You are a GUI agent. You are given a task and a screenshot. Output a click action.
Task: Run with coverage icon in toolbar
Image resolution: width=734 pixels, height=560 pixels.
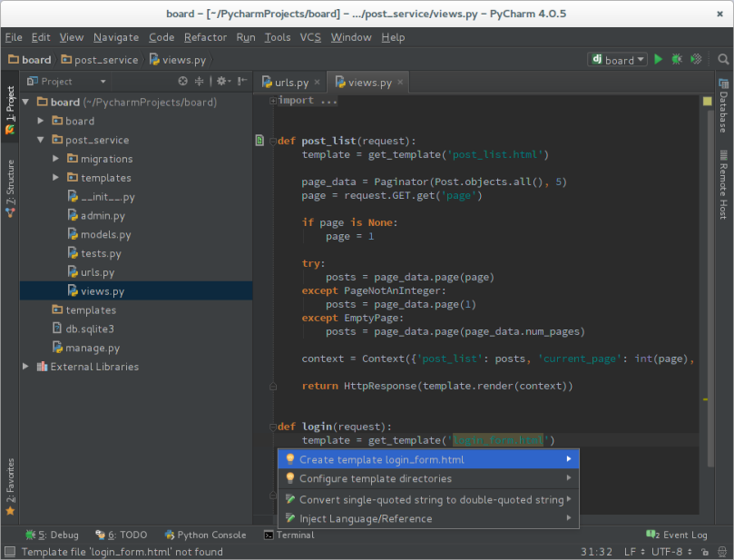696,60
